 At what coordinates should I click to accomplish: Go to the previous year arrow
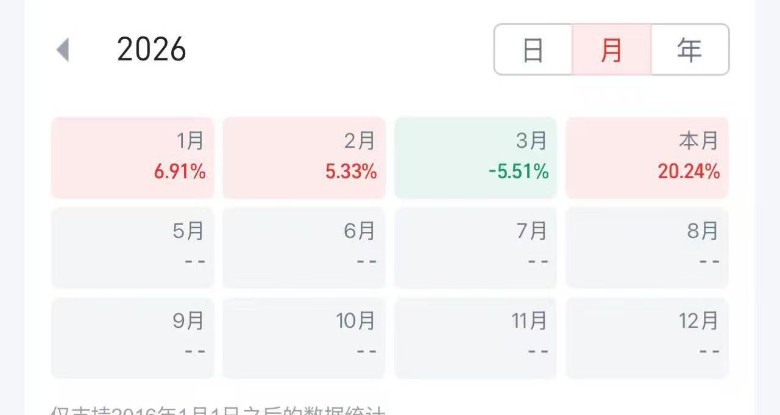[63, 50]
